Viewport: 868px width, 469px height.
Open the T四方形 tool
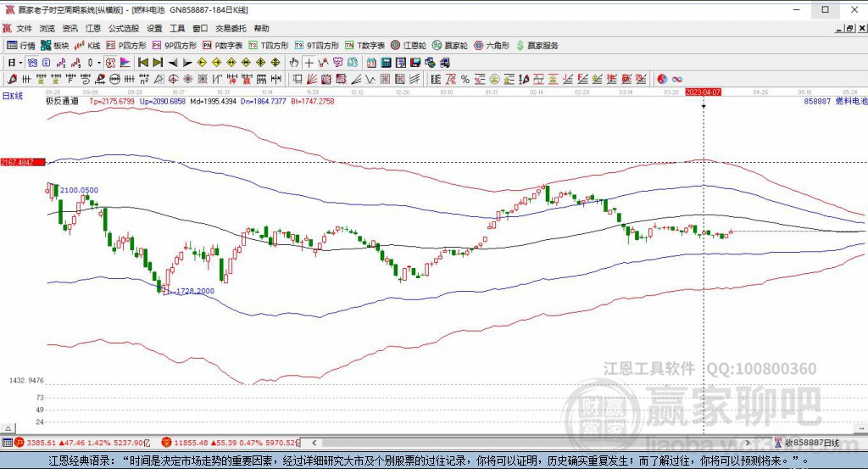coord(269,46)
